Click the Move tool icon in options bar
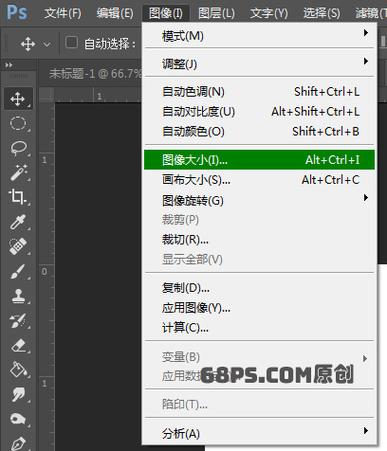This screenshot has height=451, width=387. 28,44
